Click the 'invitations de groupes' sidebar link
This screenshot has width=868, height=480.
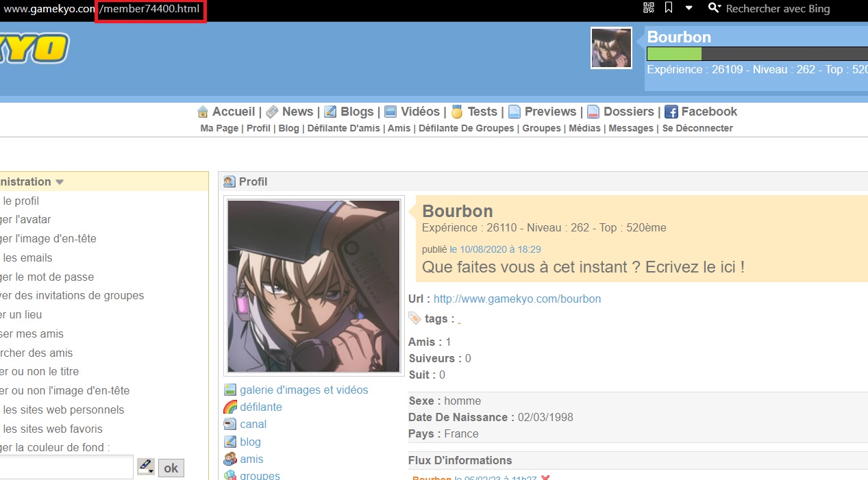point(72,295)
